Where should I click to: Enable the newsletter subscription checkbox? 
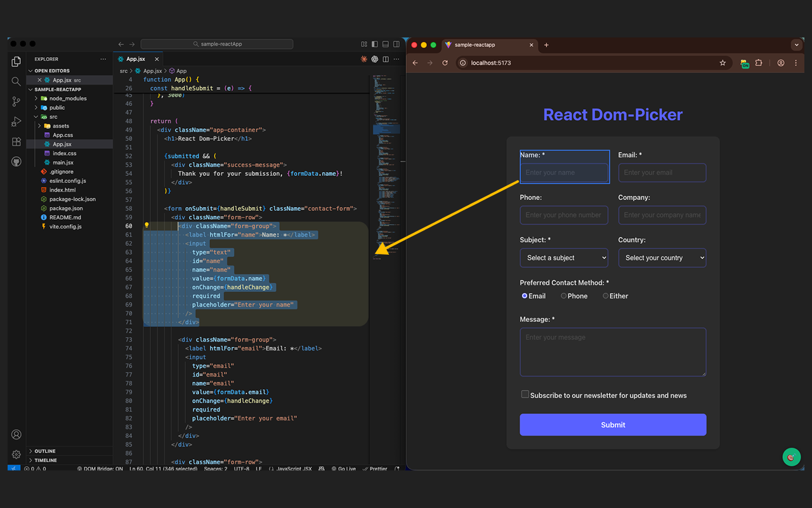pos(525,394)
